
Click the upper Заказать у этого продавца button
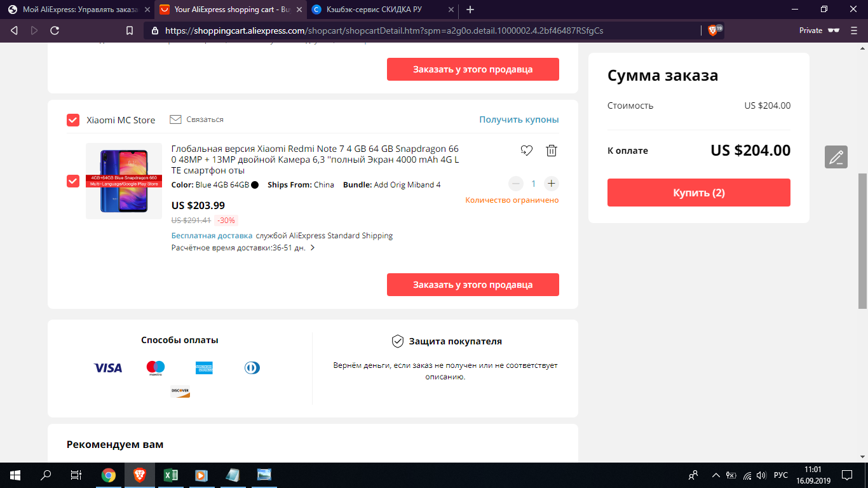473,69
